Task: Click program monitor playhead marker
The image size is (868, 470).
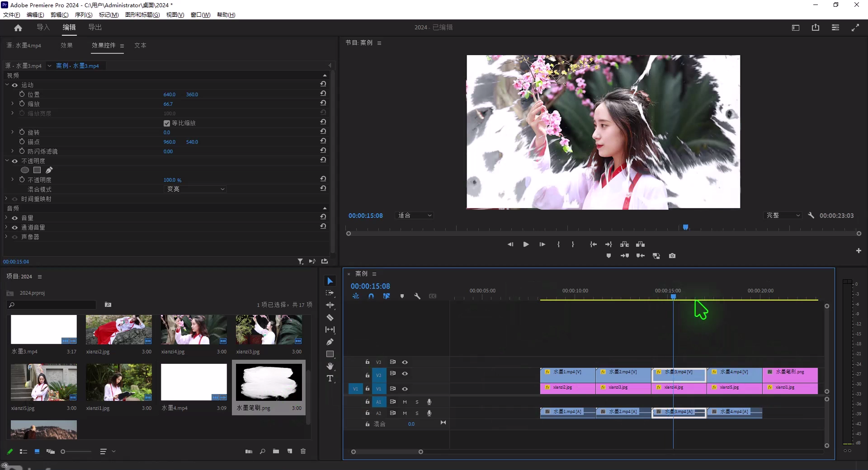Action: point(685,227)
